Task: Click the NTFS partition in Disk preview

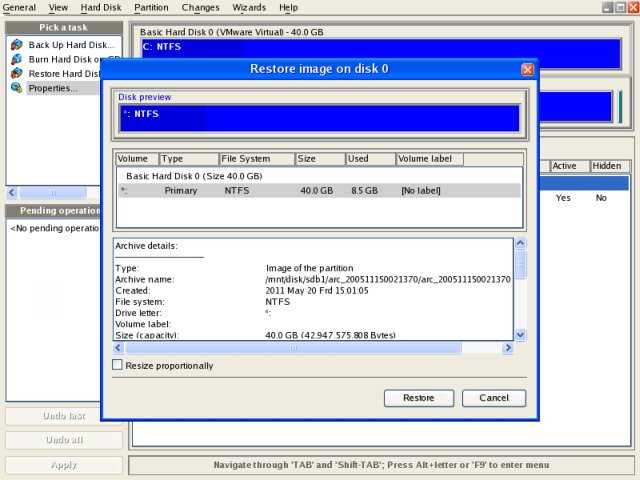Action: click(x=320, y=118)
